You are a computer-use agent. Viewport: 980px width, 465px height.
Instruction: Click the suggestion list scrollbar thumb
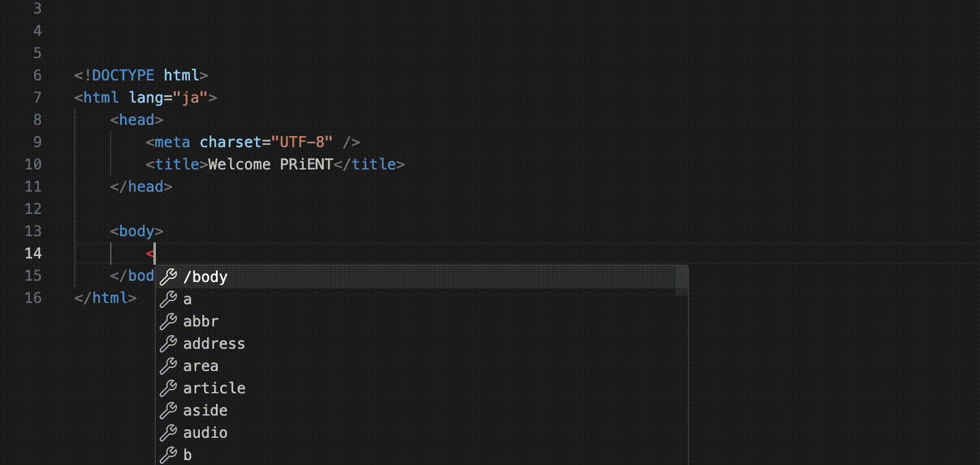pyautogui.click(x=682, y=278)
